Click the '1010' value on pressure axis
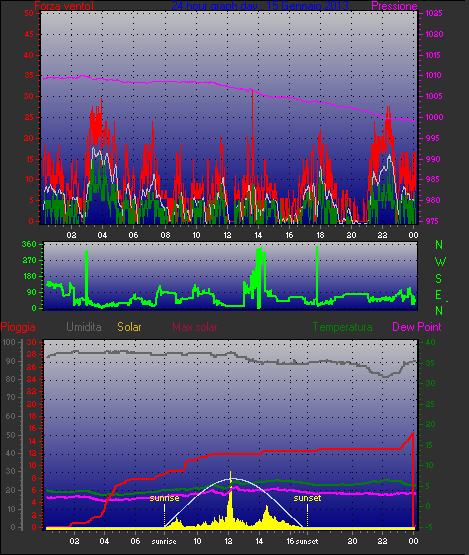The height and width of the screenshot is (555, 469). [434, 75]
